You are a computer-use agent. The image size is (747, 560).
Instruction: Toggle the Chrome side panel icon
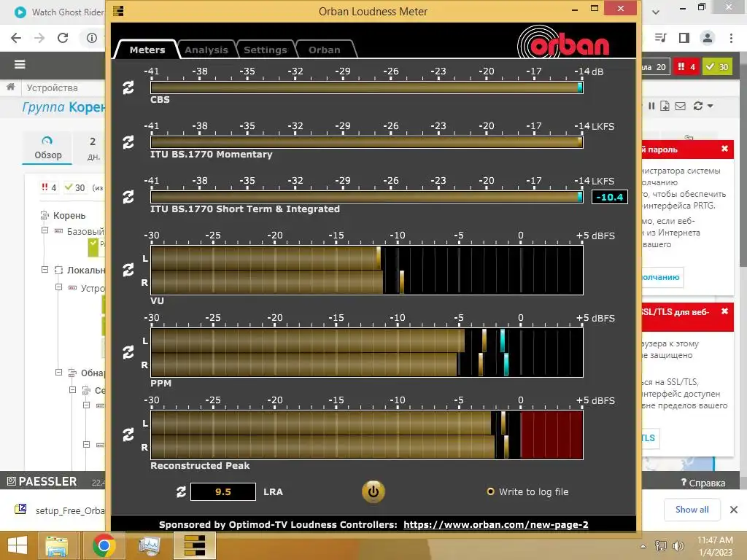pyautogui.click(x=684, y=38)
